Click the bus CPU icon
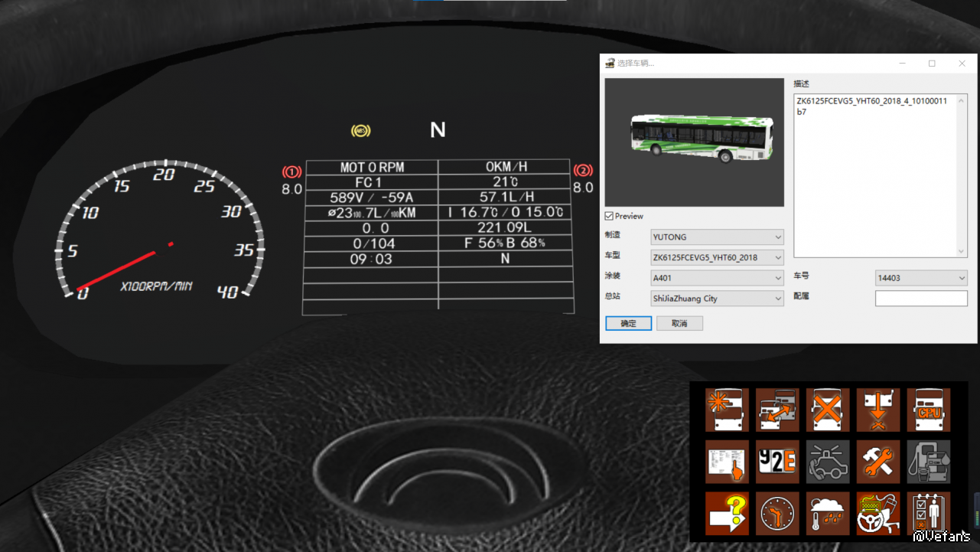The height and width of the screenshot is (552, 980). point(929,410)
